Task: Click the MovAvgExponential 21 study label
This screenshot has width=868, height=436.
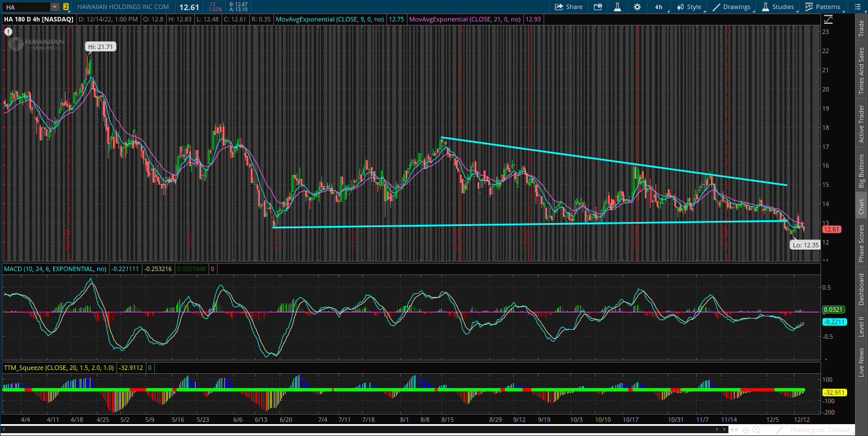Action: pyautogui.click(x=466, y=19)
